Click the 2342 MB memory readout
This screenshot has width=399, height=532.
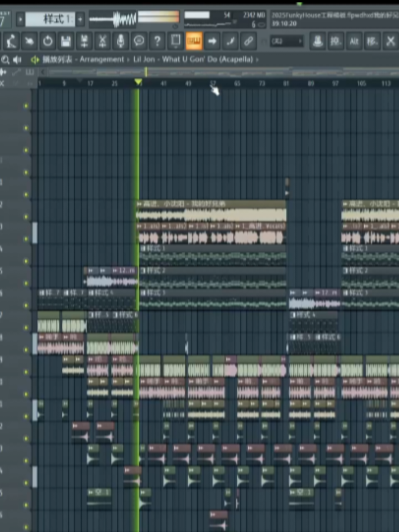254,15
